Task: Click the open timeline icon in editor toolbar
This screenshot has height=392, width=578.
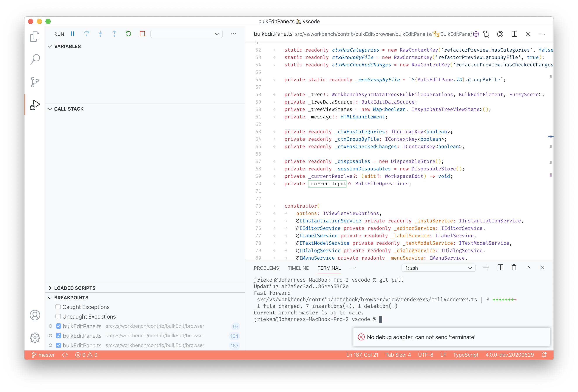Action: point(500,34)
